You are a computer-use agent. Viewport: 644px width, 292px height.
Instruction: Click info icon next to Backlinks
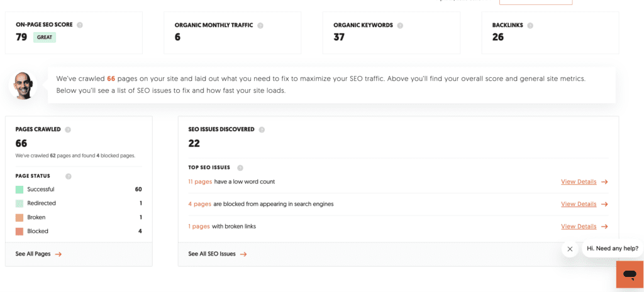pyautogui.click(x=530, y=25)
